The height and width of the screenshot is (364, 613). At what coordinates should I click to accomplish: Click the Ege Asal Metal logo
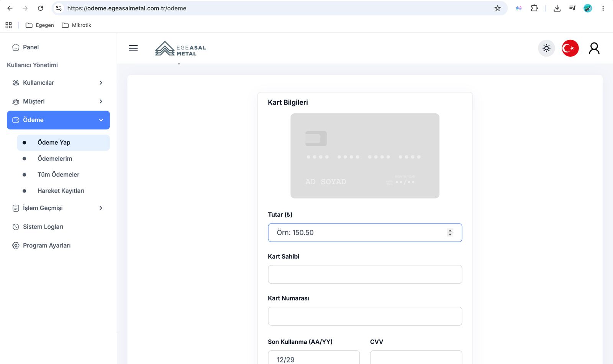click(x=180, y=49)
